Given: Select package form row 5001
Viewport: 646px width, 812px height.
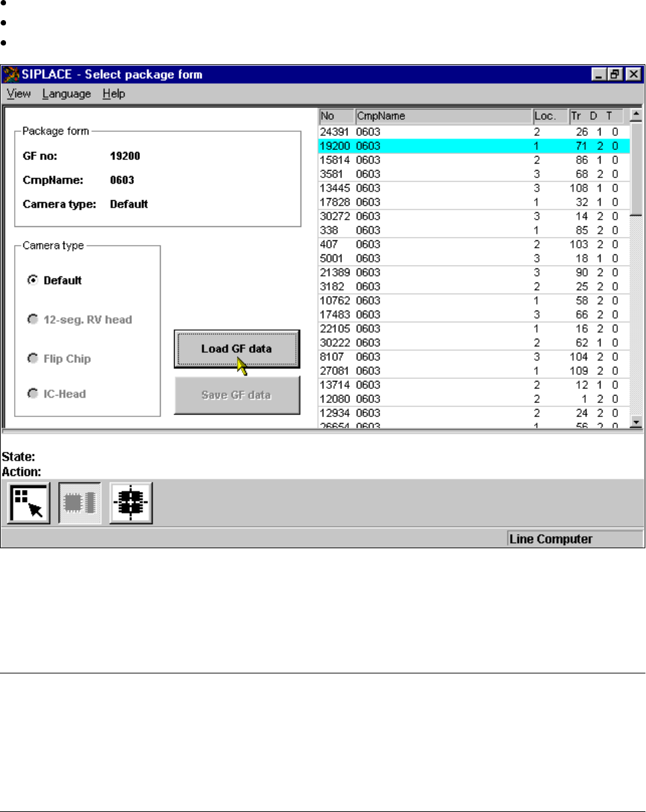Looking at the screenshot, I should pyautogui.click(x=474, y=258).
